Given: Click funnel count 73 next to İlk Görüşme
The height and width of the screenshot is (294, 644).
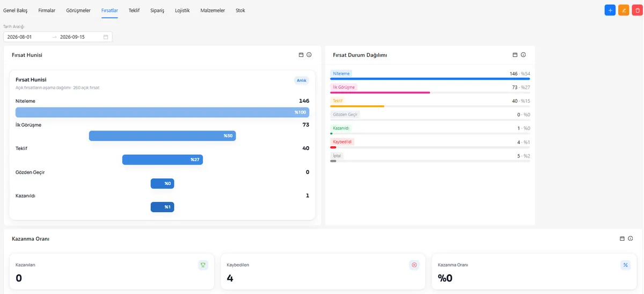Looking at the screenshot, I should pos(306,125).
